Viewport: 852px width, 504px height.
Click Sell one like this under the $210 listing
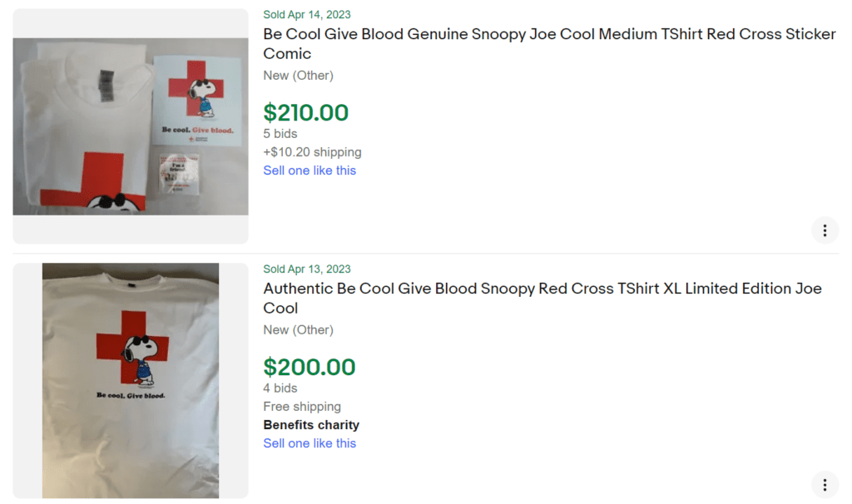[310, 170]
